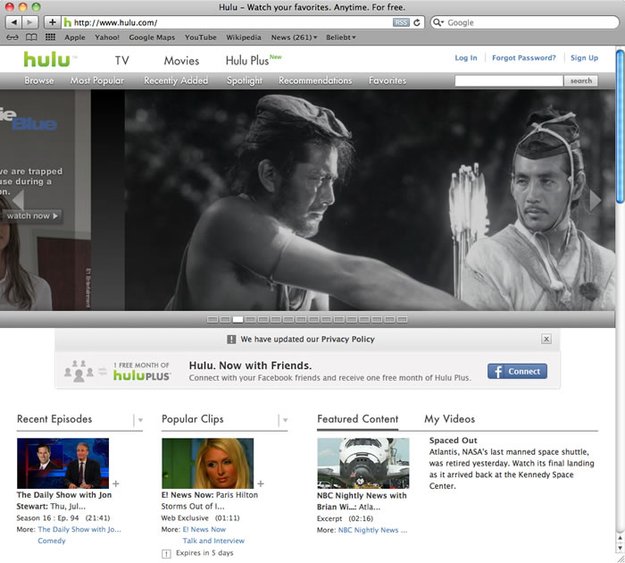Image resolution: width=625 pixels, height=563 pixels.
Task: Open the RSS feed badge in address bar
Action: click(x=401, y=23)
